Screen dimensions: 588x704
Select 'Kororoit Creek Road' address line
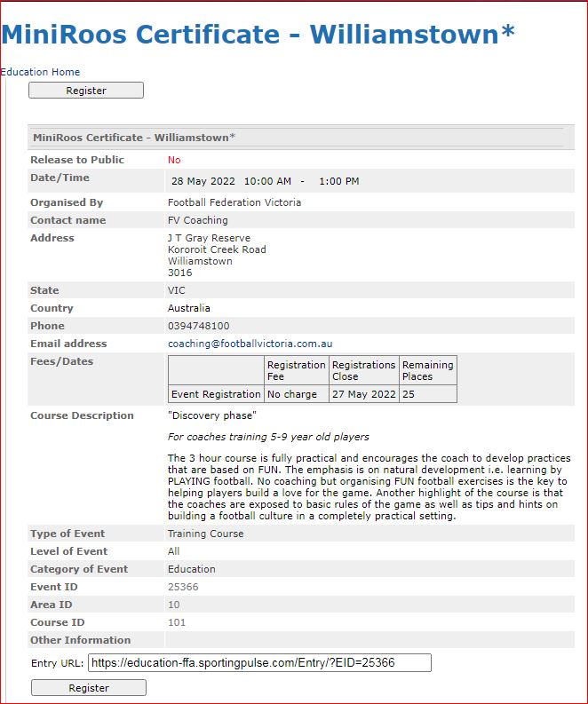coord(217,249)
